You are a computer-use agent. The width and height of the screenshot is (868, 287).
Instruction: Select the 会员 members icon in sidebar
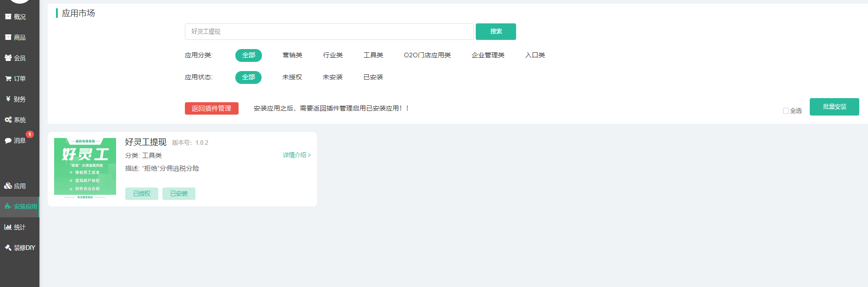coord(8,58)
